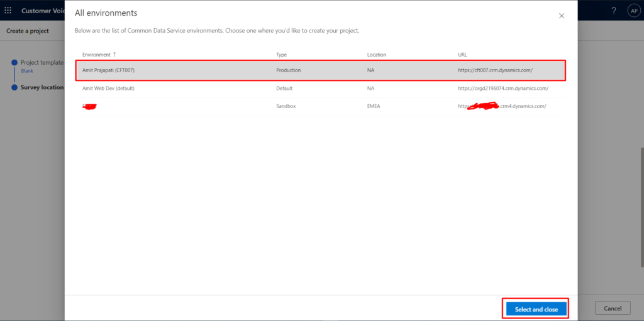The height and width of the screenshot is (321, 644).
Task: Open the AP account avatar
Action: (634, 11)
